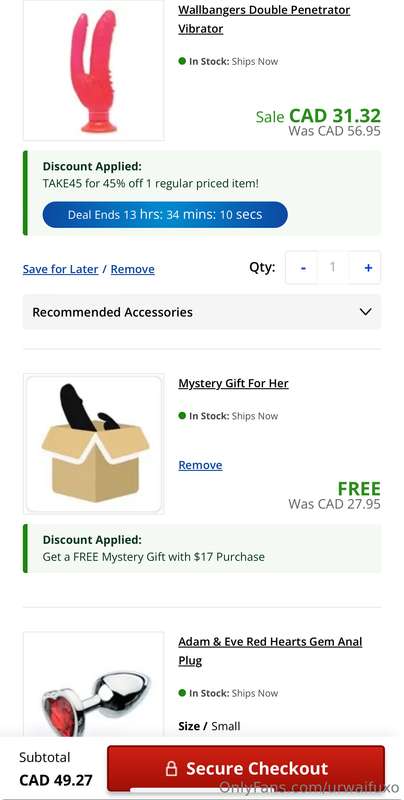This screenshot has height=800, width=404.
Task: Click the FREE Mystery Gift discount banner
Action: [x=202, y=548]
